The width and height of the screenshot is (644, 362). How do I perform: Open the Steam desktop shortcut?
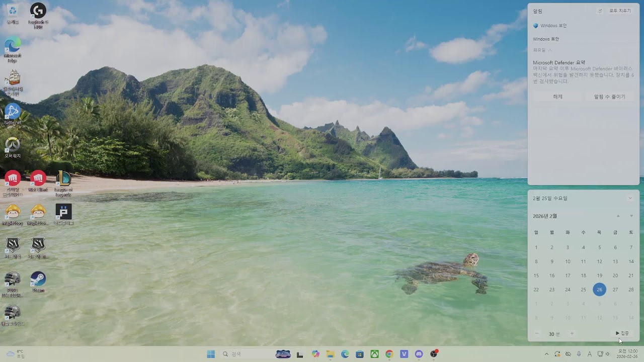click(x=38, y=280)
